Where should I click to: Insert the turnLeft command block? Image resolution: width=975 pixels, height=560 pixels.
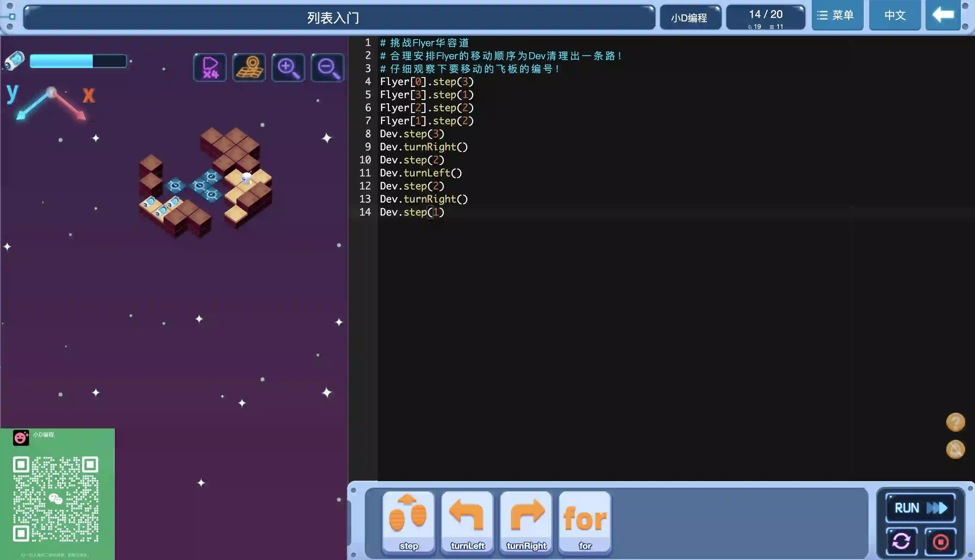[x=467, y=522]
